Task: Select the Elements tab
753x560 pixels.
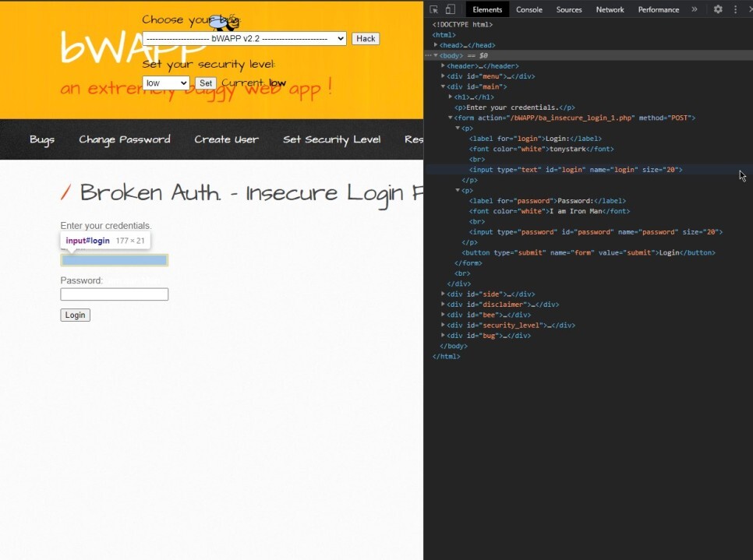Action: (487, 9)
